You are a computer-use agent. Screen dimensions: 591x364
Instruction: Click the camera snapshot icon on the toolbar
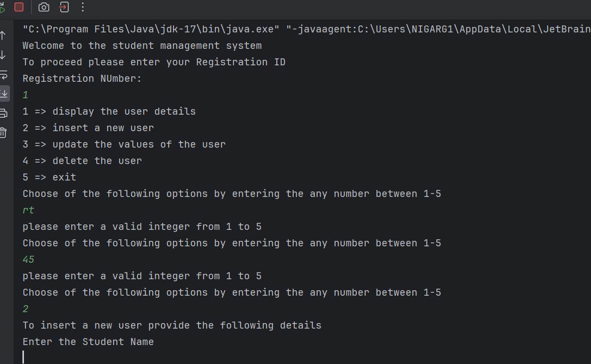pos(43,7)
